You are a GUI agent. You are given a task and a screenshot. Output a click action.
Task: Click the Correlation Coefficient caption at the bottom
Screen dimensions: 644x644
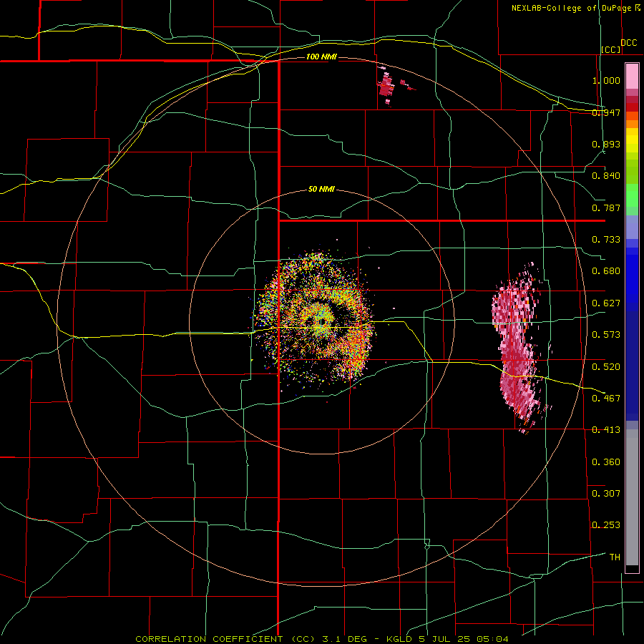coord(322,639)
